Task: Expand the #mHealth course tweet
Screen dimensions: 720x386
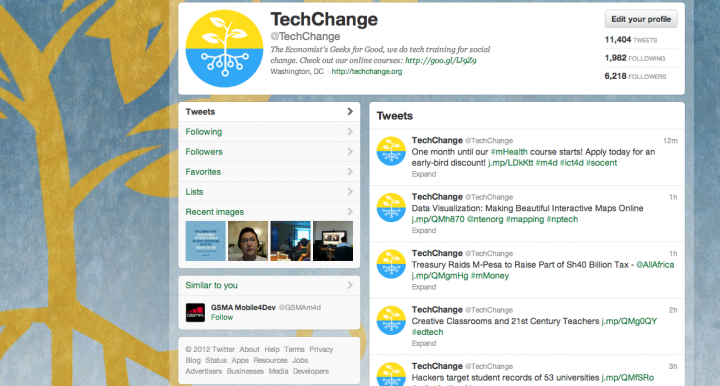Action: click(x=423, y=174)
